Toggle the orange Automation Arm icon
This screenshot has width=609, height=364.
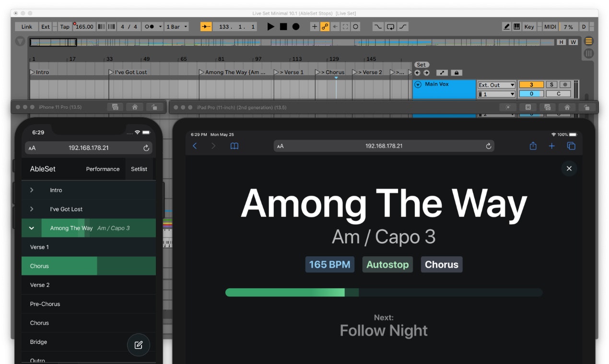[x=325, y=27]
